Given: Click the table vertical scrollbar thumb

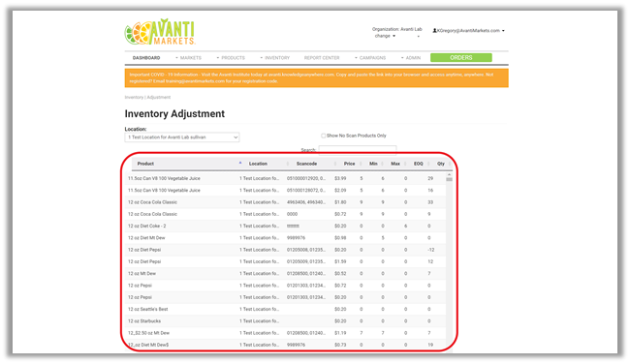Looking at the screenshot, I should coord(449,180).
